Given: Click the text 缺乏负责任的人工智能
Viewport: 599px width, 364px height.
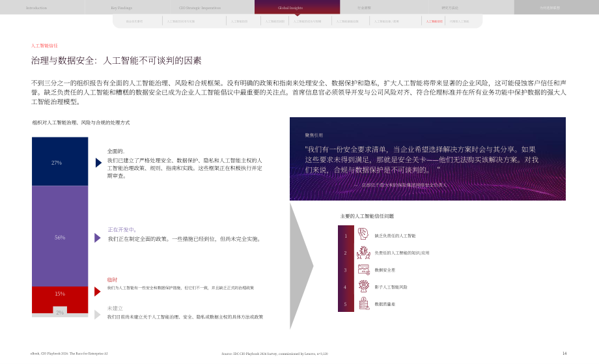Looking at the screenshot, I should pyautogui.click(x=395, y=236).
